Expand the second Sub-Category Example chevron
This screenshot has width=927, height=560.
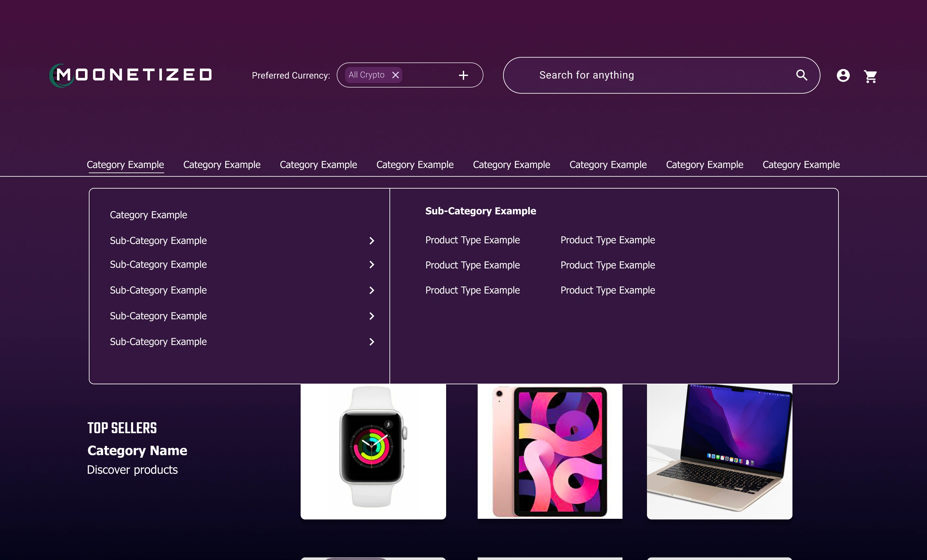coord(372,265)
